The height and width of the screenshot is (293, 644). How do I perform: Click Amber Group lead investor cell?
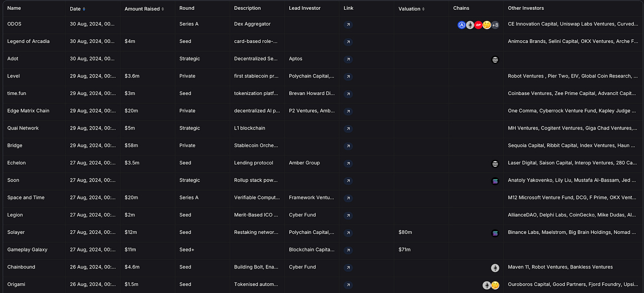pos(304,163)
